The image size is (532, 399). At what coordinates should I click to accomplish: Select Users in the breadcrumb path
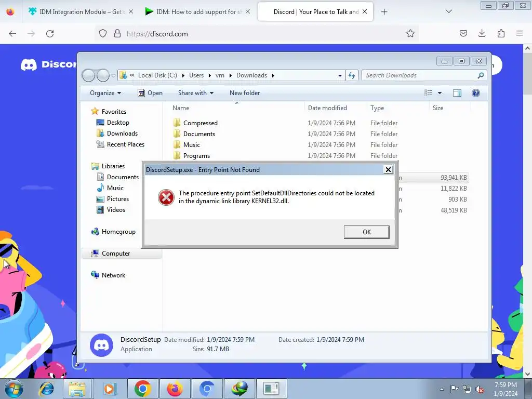[x=196, y=75]
